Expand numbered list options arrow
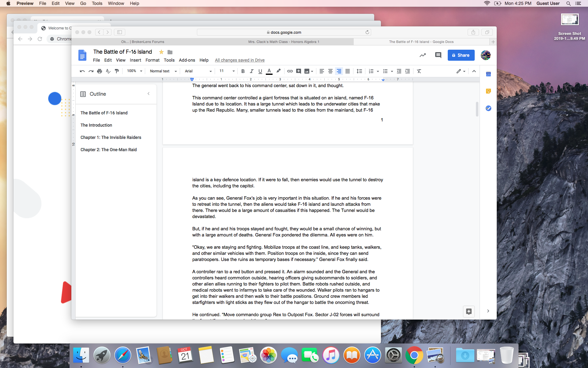Viewport: 588px width, 368px height. [378, 71]
